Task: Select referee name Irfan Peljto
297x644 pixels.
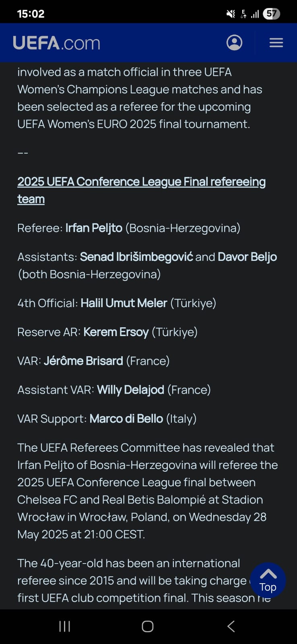Action: point(94,228)
